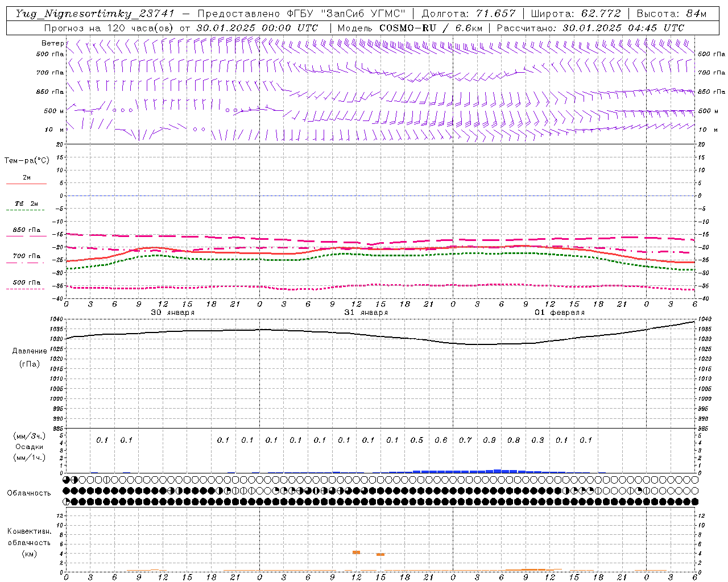
Task: Click the orange convective cloud bar at hour 12
Action: tap(357, 552)
